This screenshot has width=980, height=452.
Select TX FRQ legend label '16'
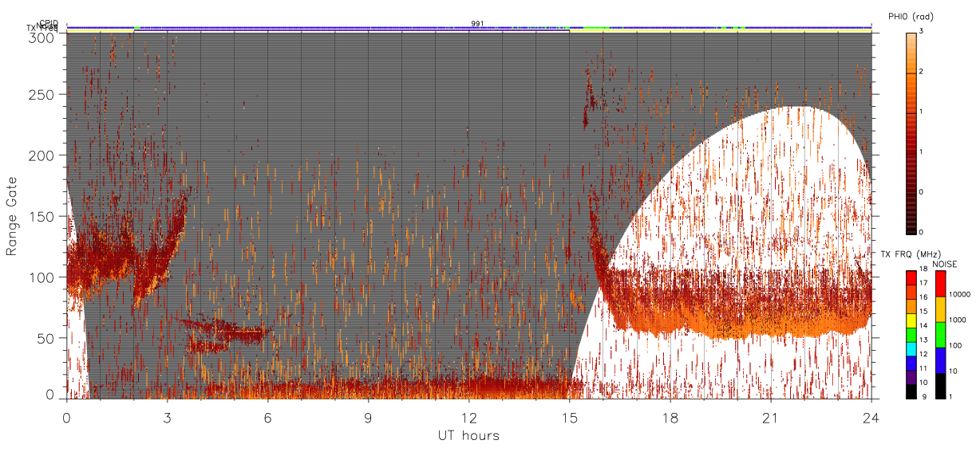click(923, 297)
